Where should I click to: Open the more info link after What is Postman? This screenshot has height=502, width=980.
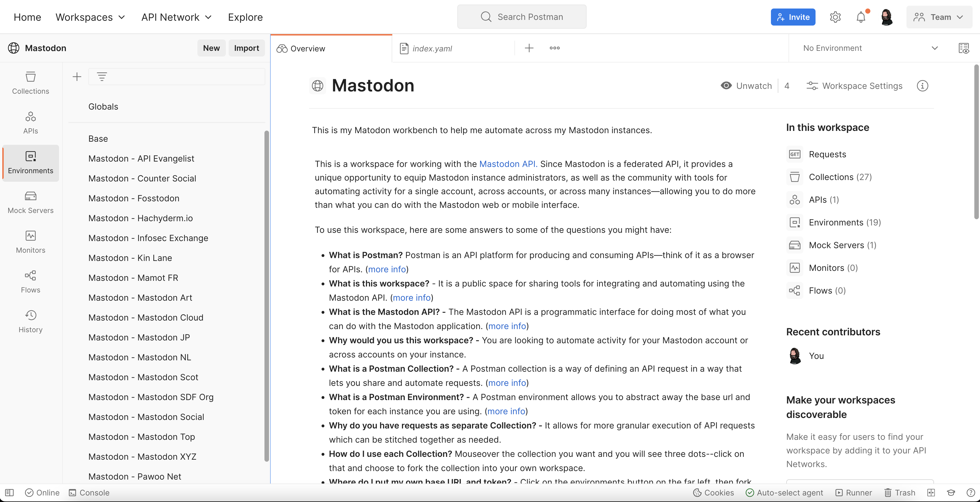coord(387,269)
